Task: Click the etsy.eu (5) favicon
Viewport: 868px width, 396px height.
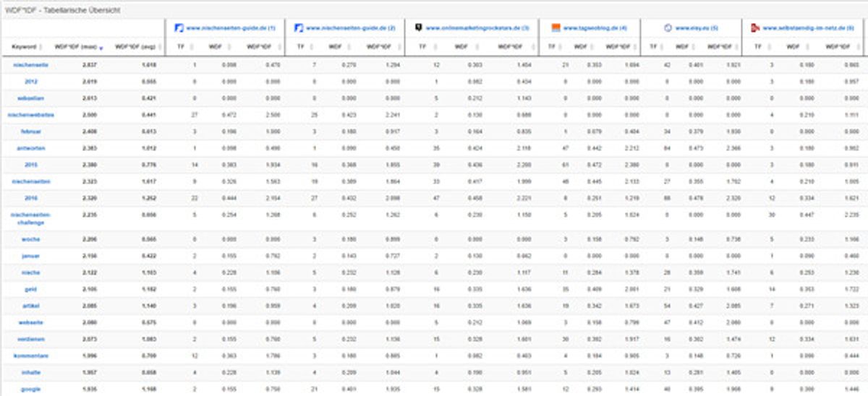Action: [668, 27]
